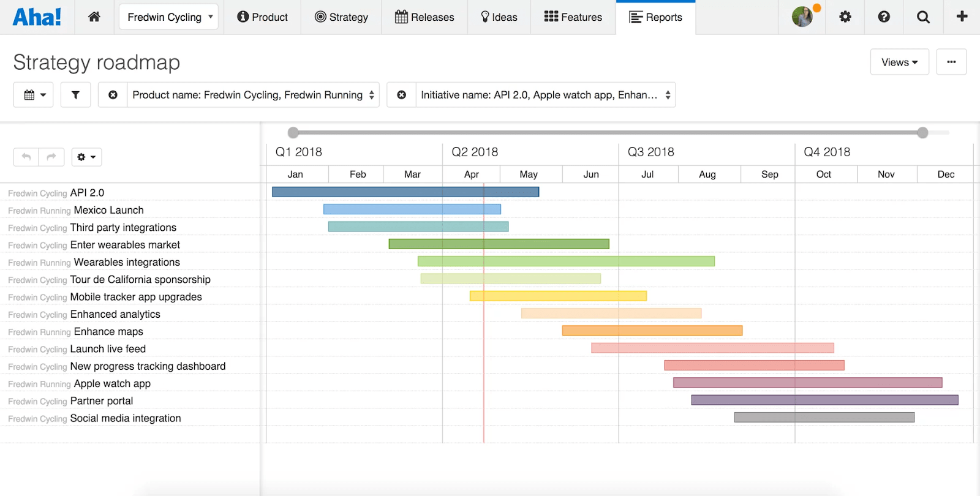Screen dimensions: 980x496
Task: Select the Enter wearables market bar
Action: [499, 244]
